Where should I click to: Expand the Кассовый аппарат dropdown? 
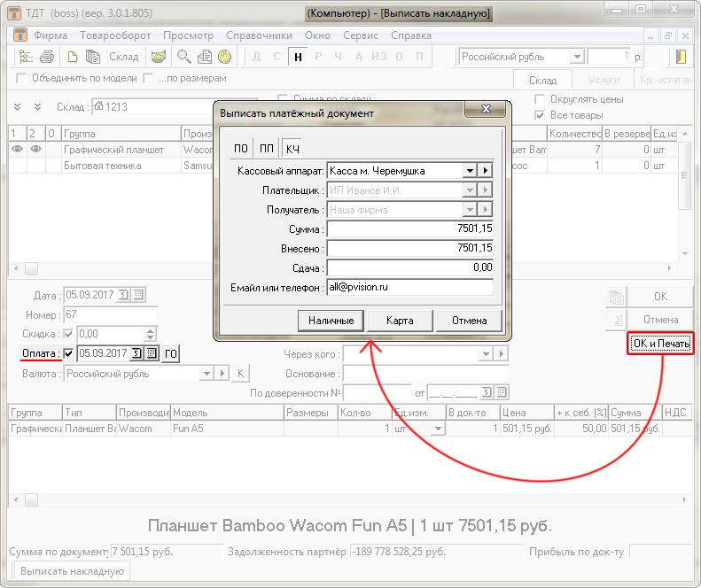(469, 170)
